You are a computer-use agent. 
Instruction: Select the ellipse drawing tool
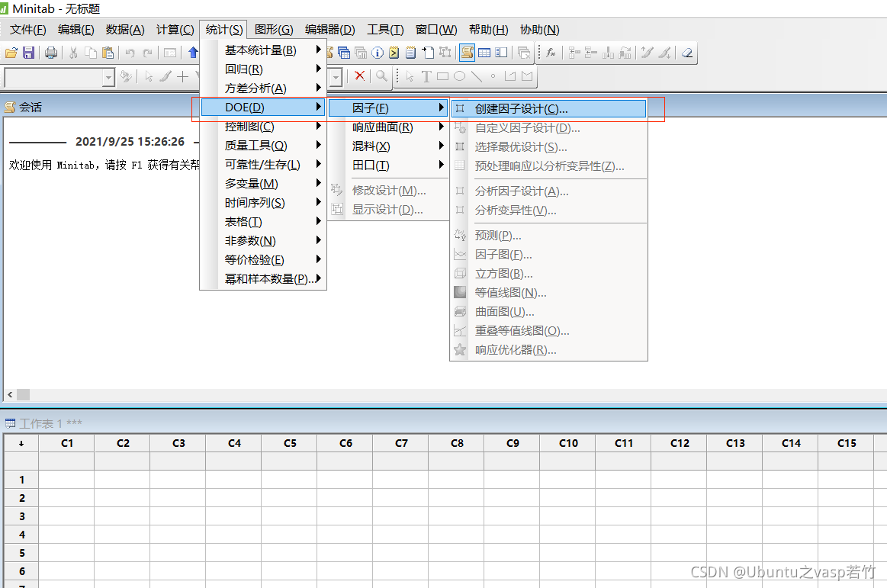(459, 76)
